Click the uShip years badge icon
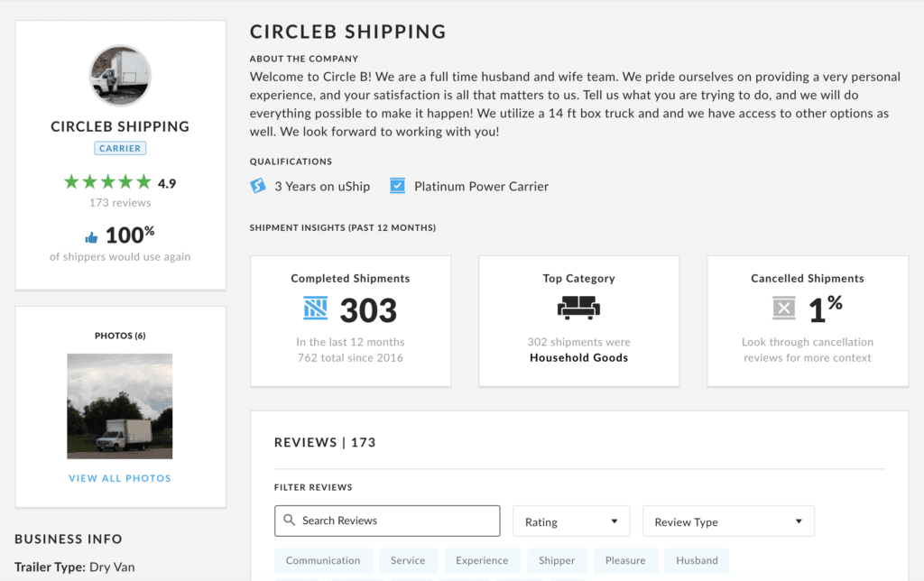Screen dimensions: 924x581 click(x=258, y=186)
